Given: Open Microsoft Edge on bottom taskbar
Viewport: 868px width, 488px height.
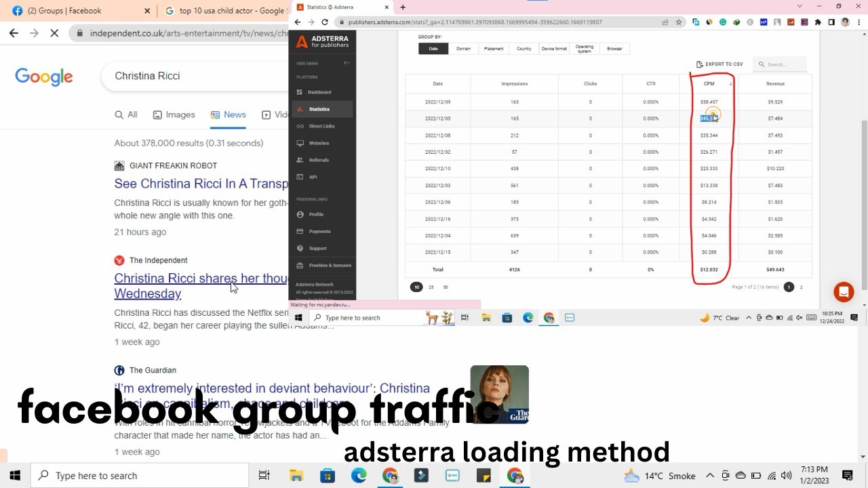Looking at the screenshot, I should (359, 476).
